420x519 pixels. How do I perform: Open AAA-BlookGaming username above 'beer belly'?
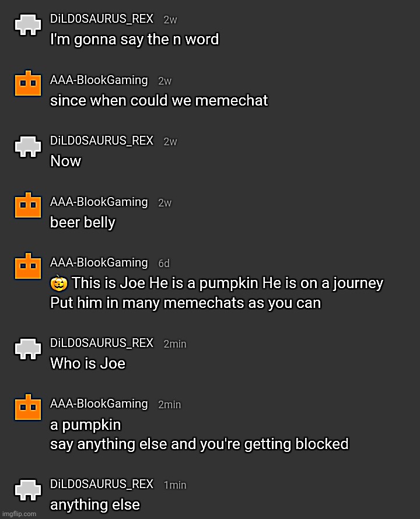pos(99,202)
